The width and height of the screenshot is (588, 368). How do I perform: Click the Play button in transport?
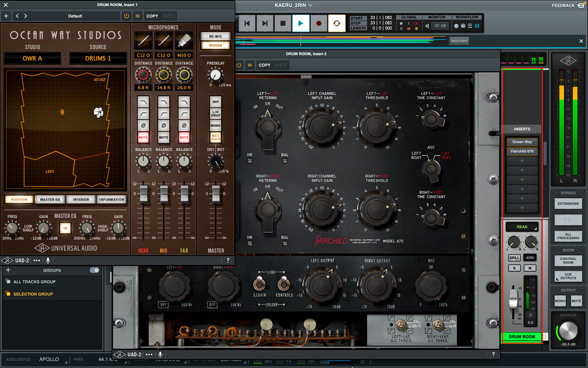click(x=301, y=23)
